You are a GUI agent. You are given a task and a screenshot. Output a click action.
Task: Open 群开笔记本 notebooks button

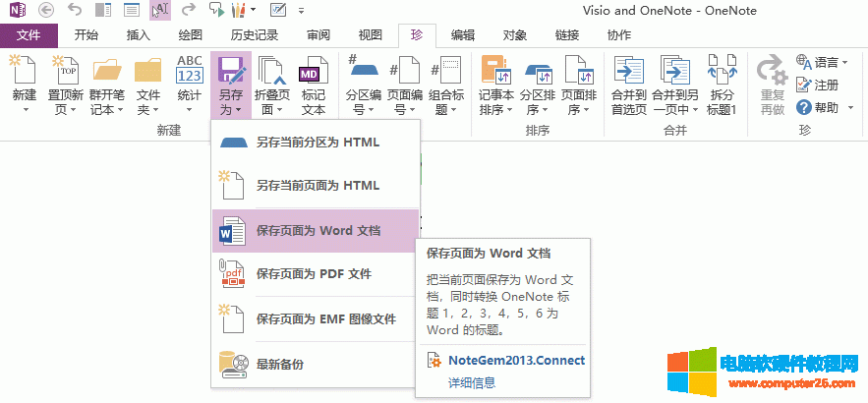(107, 86)
